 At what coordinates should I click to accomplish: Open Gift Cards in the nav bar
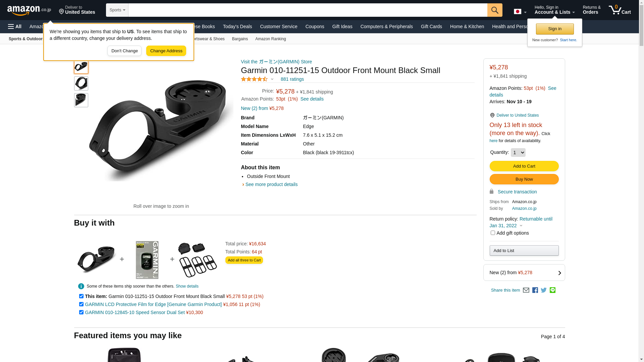431,26
